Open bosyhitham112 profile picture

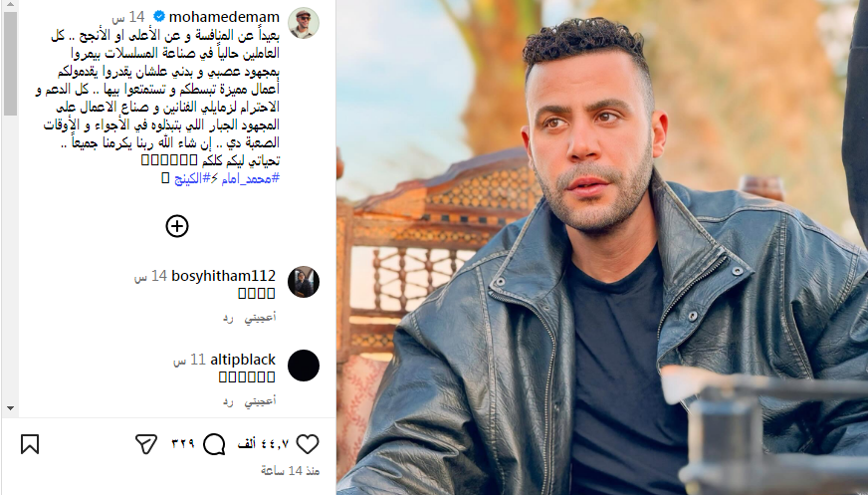pos(304,282)
